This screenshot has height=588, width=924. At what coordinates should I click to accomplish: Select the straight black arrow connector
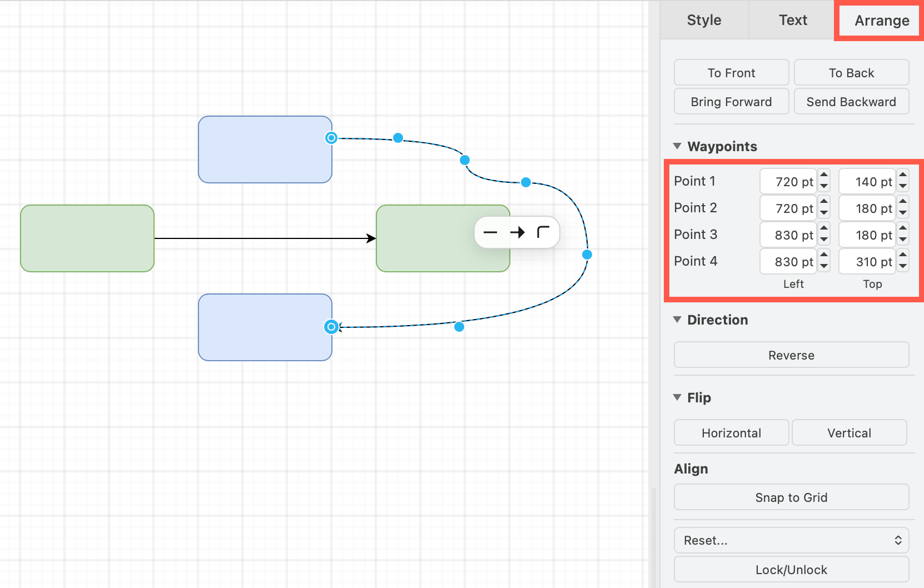[265, 238]
